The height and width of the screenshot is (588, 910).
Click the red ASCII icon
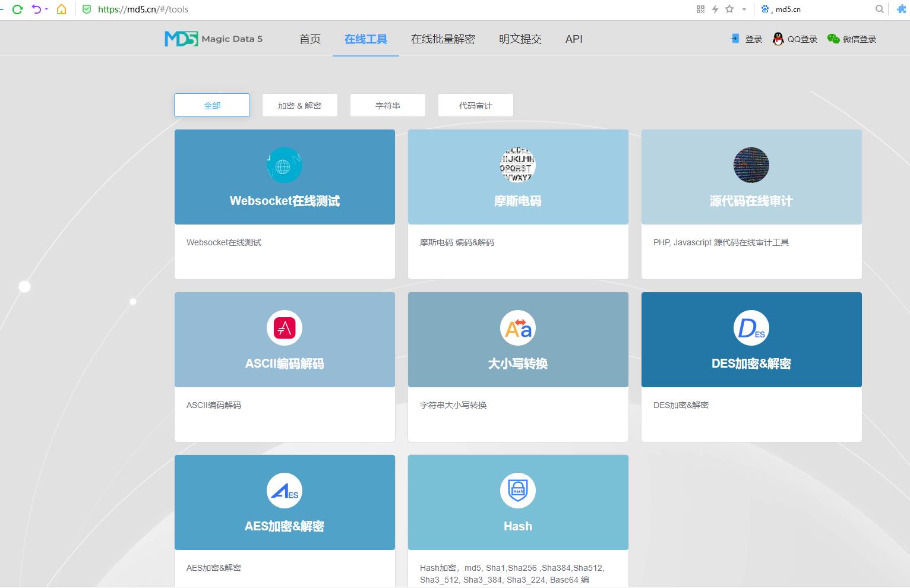285,328
